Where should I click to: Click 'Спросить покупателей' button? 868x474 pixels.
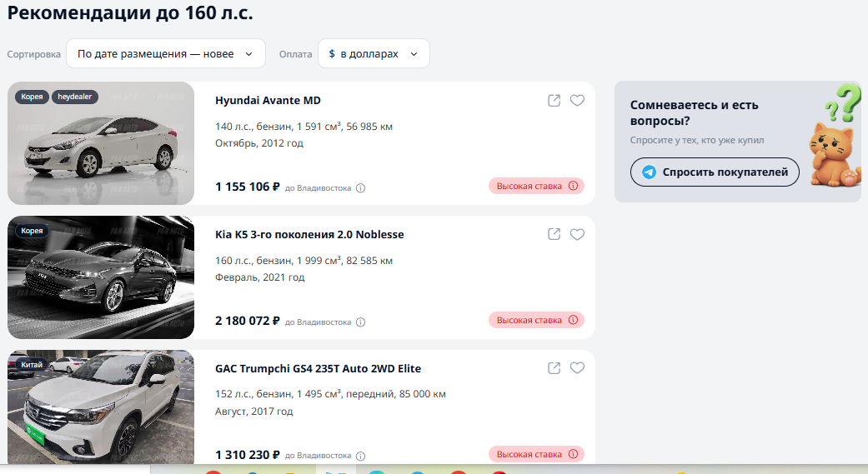point(715,172)
